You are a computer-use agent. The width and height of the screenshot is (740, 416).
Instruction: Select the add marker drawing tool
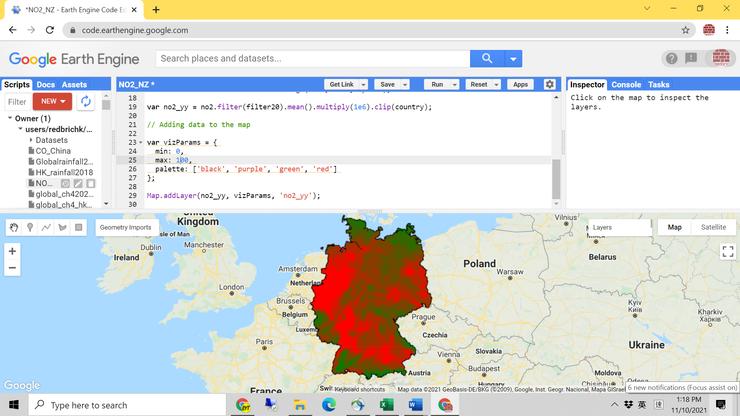(x=30, y=228)
